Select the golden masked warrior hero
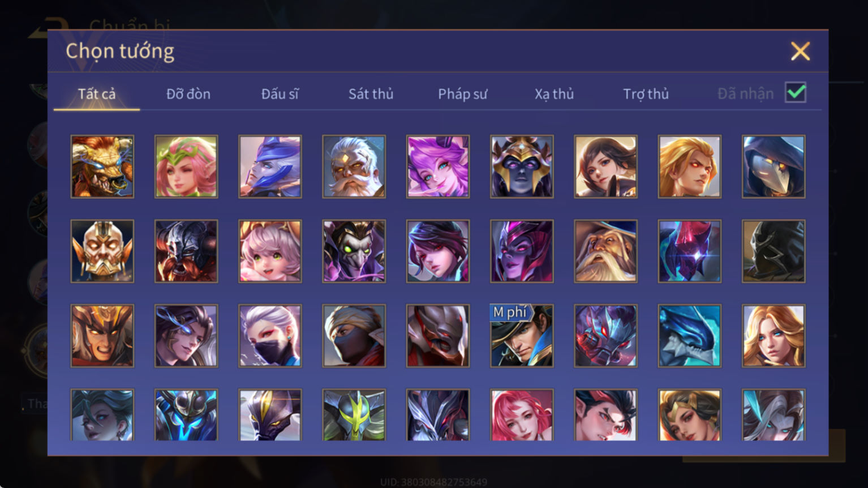868x488 pixels. [102, 251]
